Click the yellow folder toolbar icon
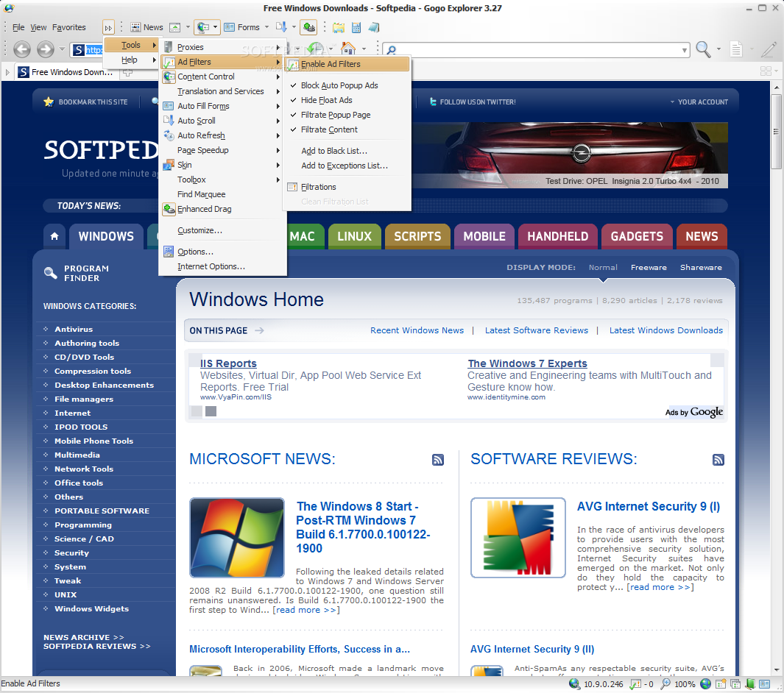The width and height of the screenshot is (784, 693). click(x=339, y=27)
